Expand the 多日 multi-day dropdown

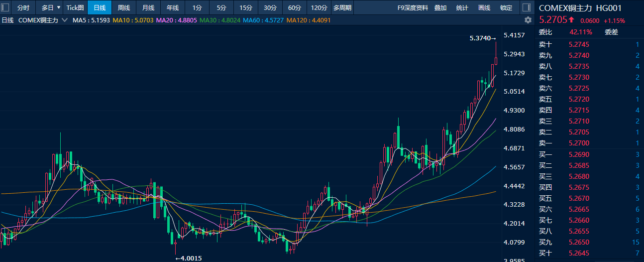coord(51,8)
